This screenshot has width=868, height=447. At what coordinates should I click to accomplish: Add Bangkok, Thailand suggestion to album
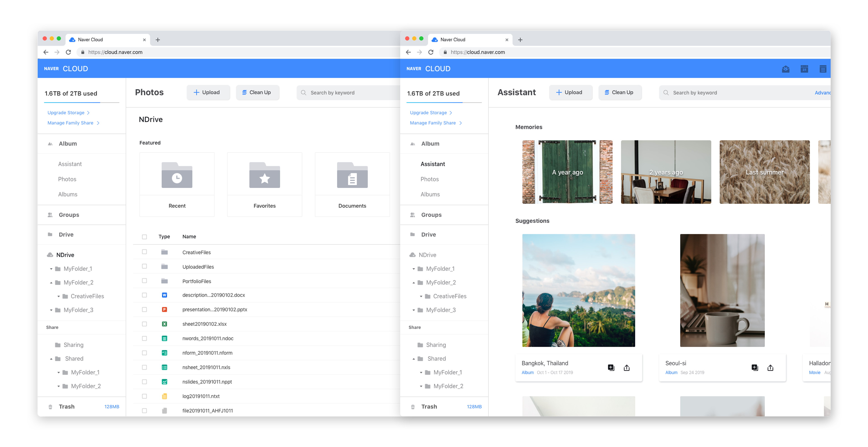[x=611, y=367]
